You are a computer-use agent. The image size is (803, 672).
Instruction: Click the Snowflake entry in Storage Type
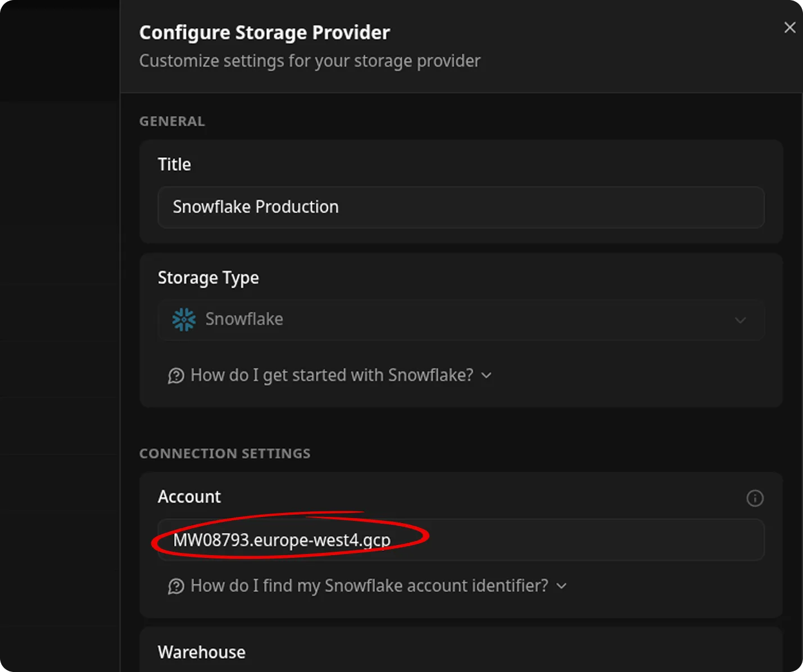[x=244, y=319]
